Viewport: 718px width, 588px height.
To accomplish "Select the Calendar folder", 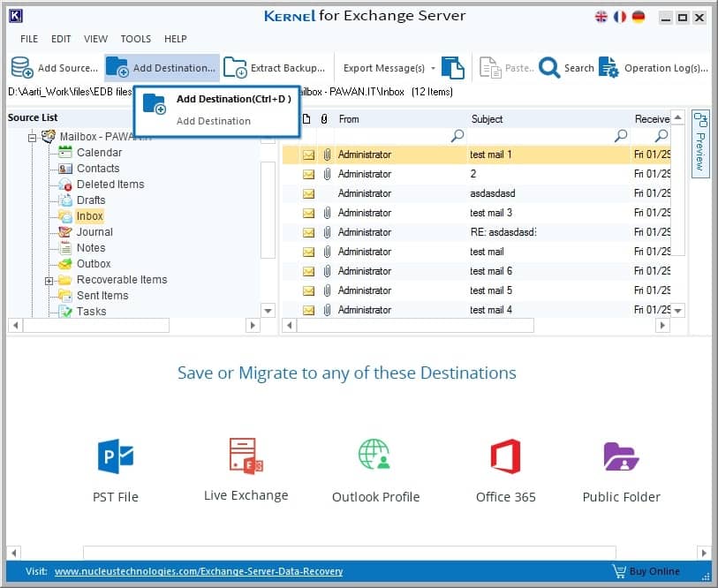I will pyautogui.click(x=100, y=153).
